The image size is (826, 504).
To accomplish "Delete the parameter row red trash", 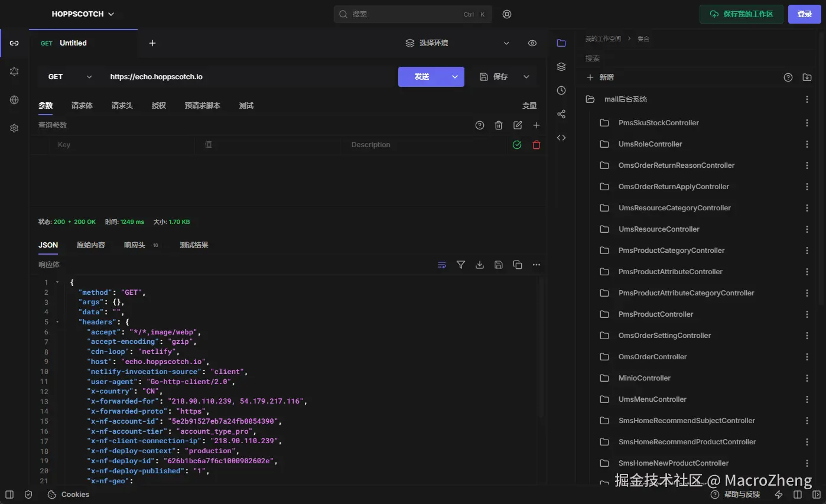I will click(x=536, y=145).
